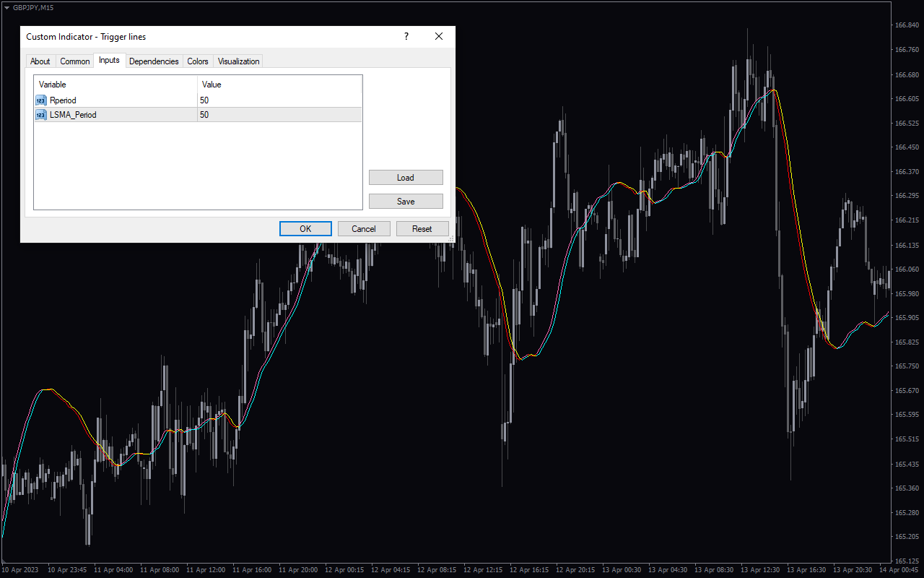
Task: Select the LSMA_Period variable name
Action: click(73, 115)
